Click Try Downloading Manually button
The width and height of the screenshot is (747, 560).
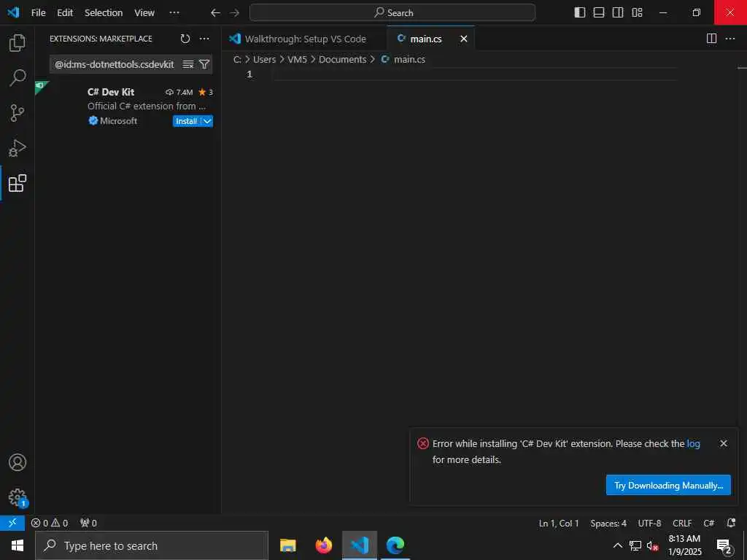point(668,485)
